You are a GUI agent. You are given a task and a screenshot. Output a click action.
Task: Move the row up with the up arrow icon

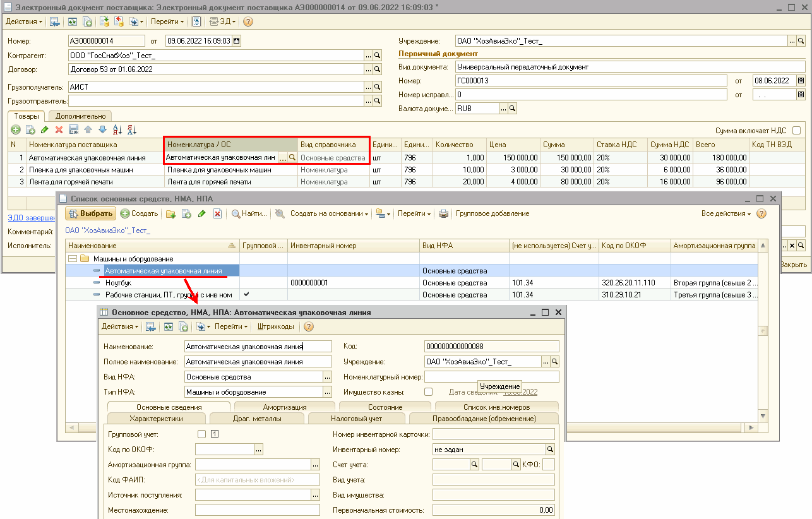click(x=88, y=129)
